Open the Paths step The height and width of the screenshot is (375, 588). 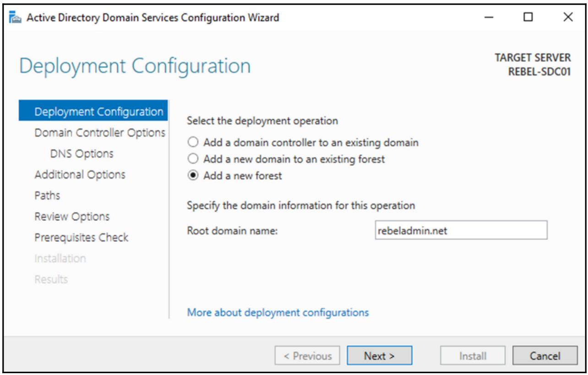[47, 195]
